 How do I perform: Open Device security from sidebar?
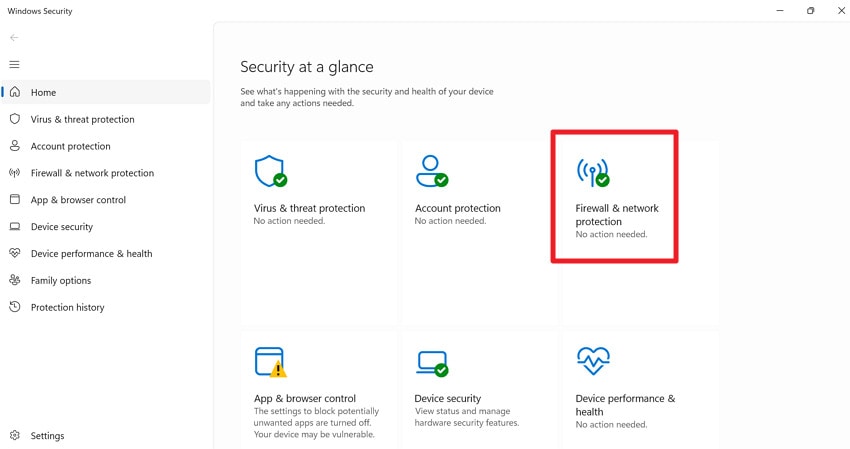tap(106, 227)
